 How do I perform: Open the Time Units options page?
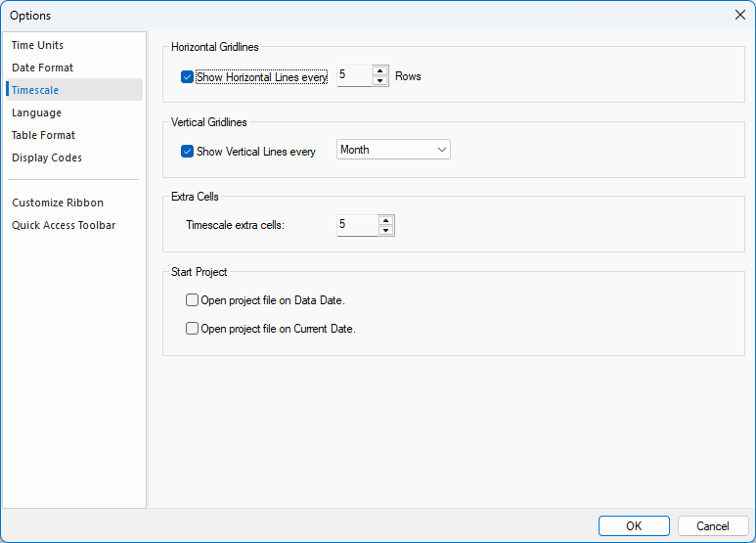click(37, 45)
